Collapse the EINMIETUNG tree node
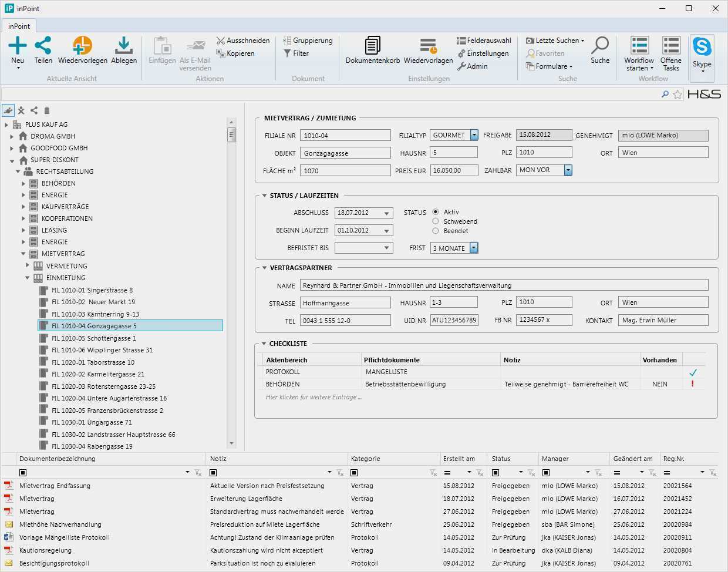 tap(28, 278)
